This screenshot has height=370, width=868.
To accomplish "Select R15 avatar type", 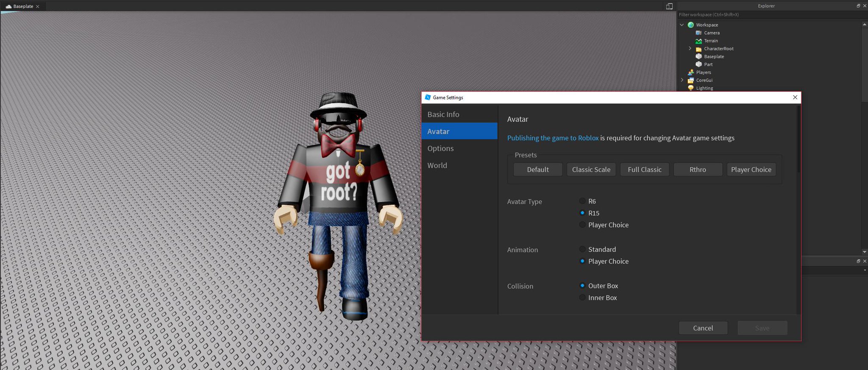I will 582,213.
